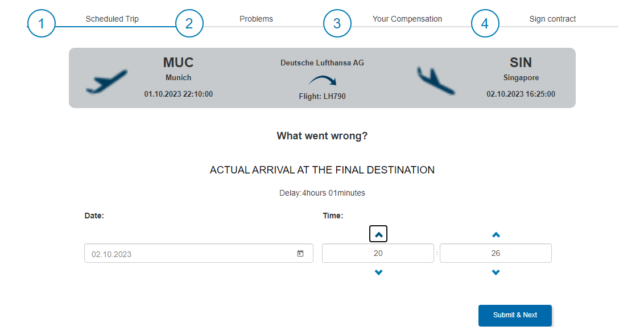644x327 pixels.
Task: Open the calendar picker icon in Date field
Action: (300, 254)
